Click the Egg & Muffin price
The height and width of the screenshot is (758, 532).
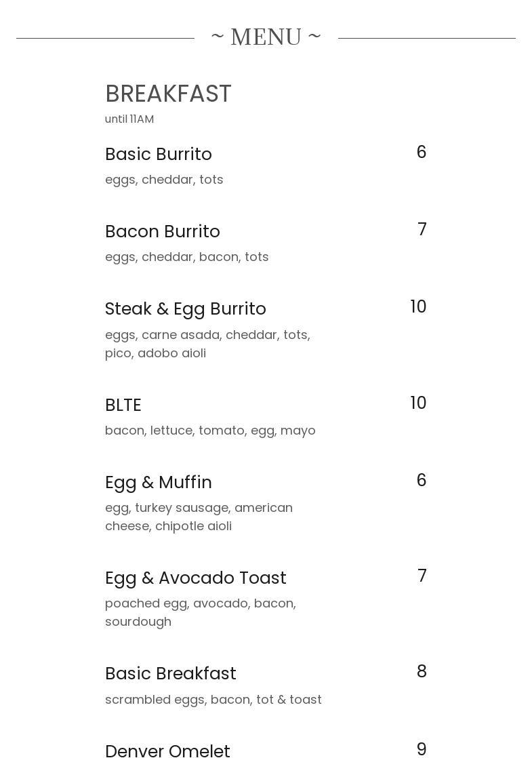[421, 481]
